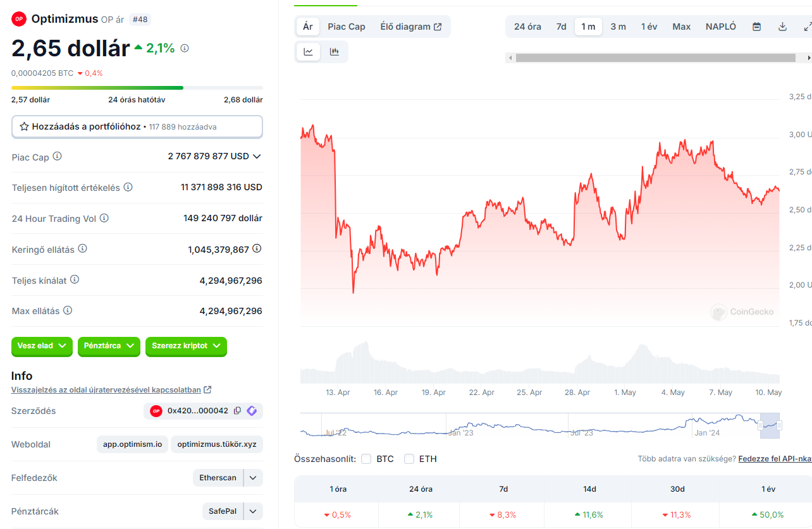812x529 pixels.
Task: Expand Etherscan explorers dropdown arrow
Action: [254, 478]
